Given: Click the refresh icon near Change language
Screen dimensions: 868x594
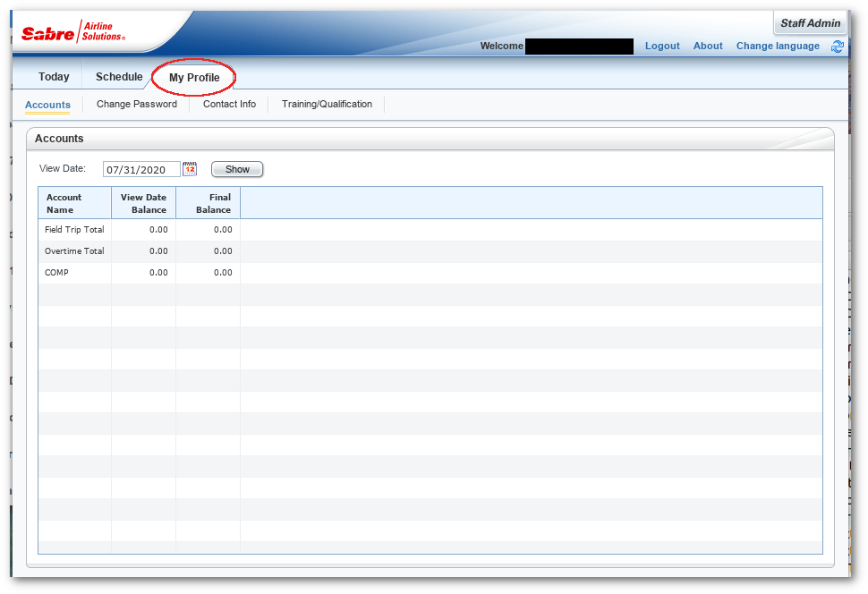Looking at the screenshot, I should 838,47.
